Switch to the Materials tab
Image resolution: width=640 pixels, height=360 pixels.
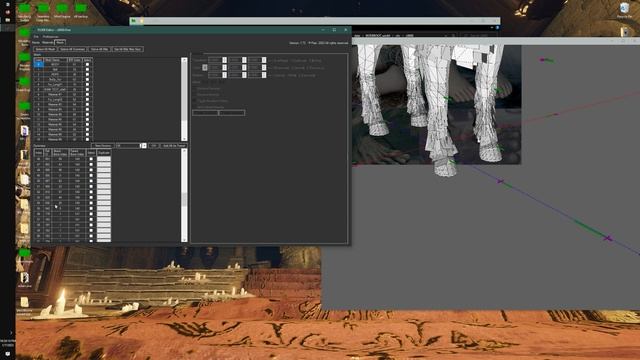48,42
